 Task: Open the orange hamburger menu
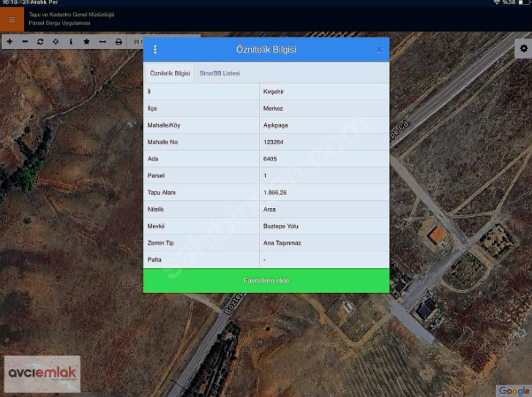[11, 20]
